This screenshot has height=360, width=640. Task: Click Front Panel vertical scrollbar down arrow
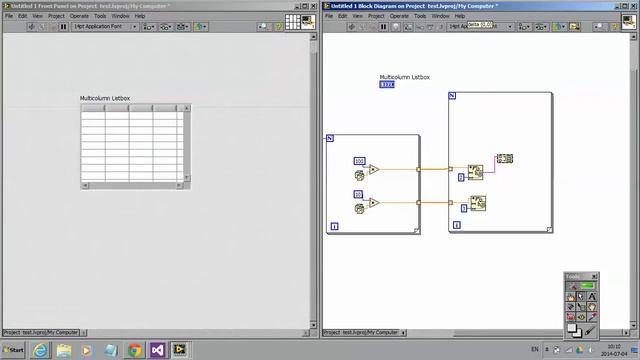(313, 325)
